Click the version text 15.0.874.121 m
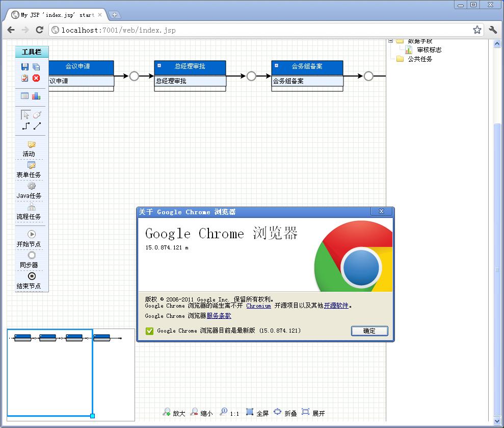The height and width of the screenshot is (428, 504). tap(167, 247)
